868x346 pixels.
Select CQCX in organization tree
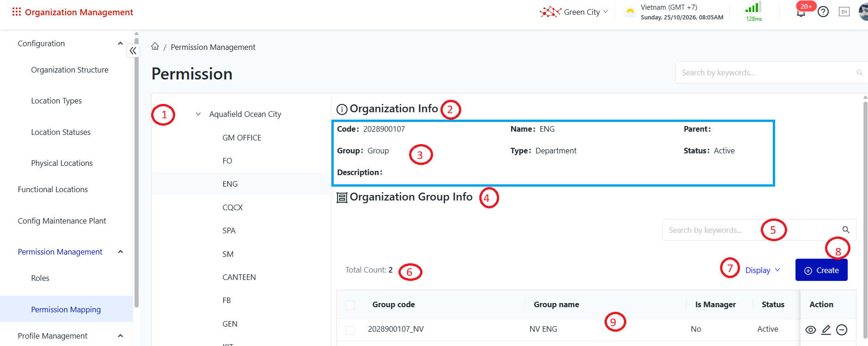tap(232, 207)
